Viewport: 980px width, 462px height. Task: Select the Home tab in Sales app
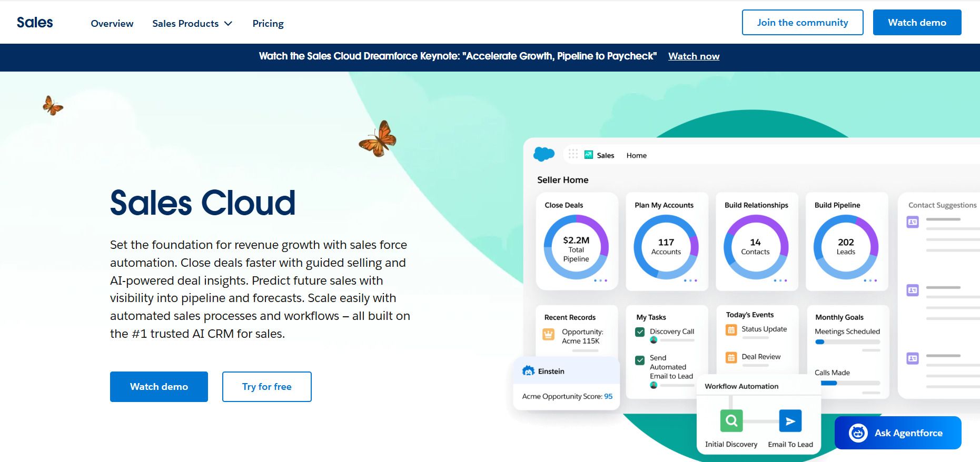(636, 155)
